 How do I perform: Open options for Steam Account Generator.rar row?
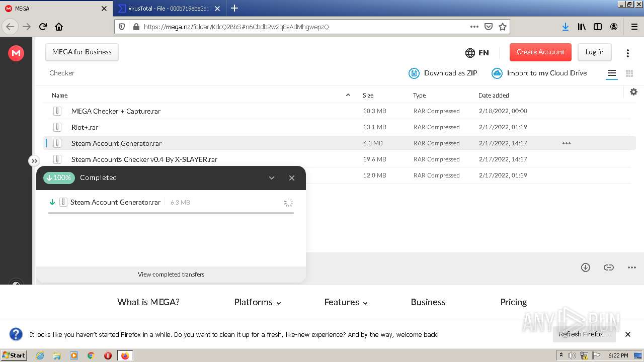567,143
